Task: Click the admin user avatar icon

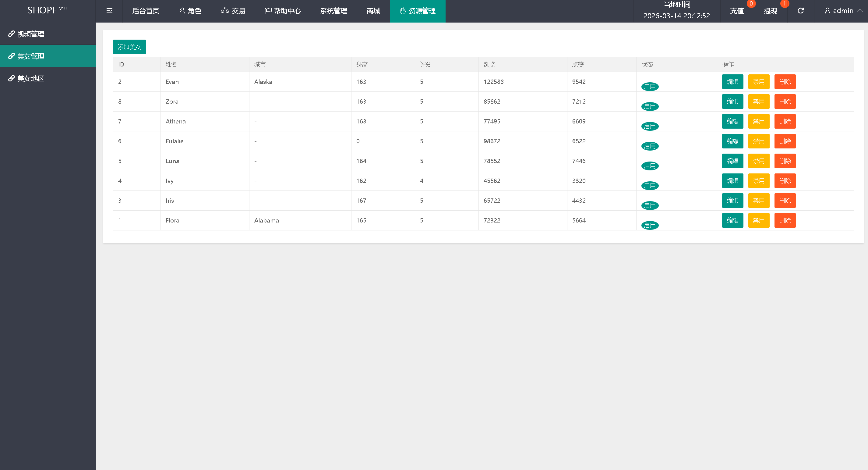Action: 827,11
